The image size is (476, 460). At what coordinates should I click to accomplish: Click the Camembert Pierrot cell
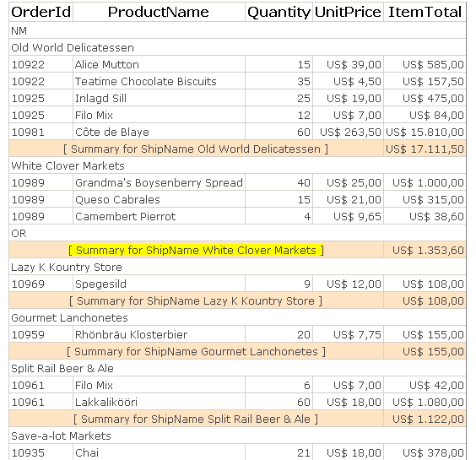pos(159,216)
